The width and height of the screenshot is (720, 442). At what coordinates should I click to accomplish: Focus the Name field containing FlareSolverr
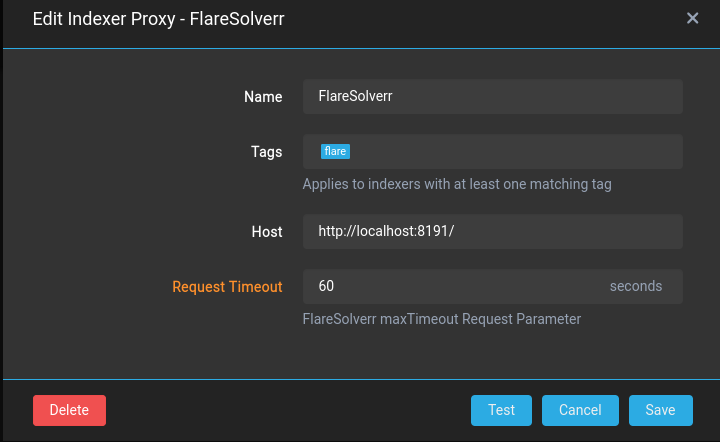493,96
